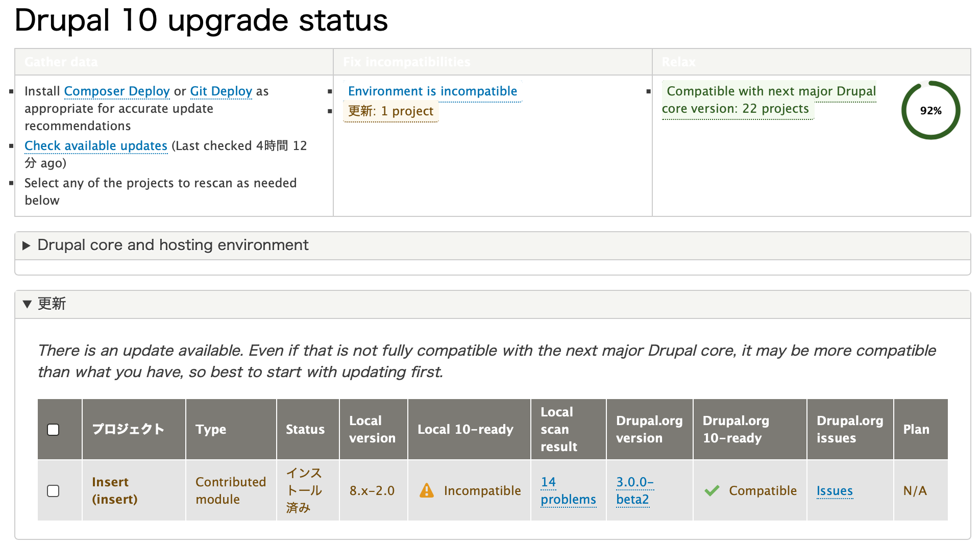The width and height of the screenshot is (980, 544).
Task: Click the Local 10-ready column header
Action: [465, 430]
